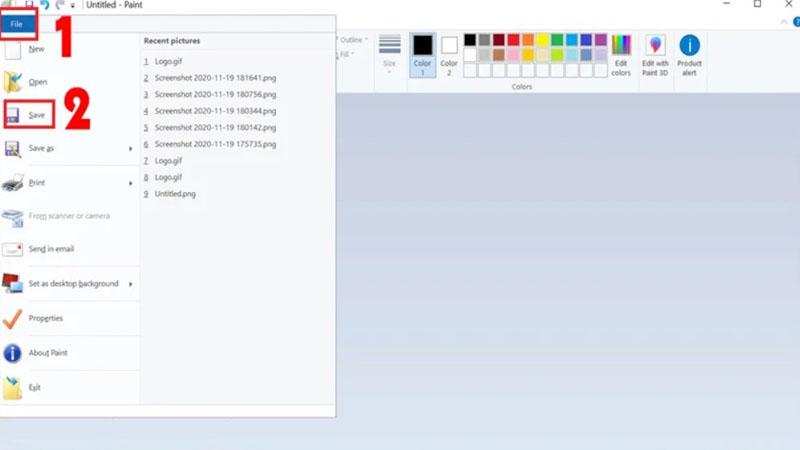Open the File menu tab
The width and height of the screenshot is (800, 450).
point(17,24)
